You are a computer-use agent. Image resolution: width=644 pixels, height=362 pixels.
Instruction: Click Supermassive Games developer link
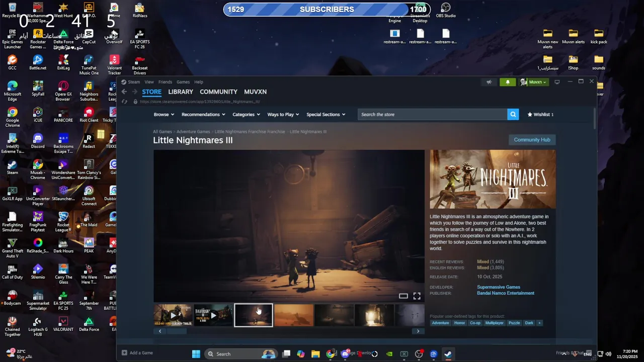click(x=499, y=287)
